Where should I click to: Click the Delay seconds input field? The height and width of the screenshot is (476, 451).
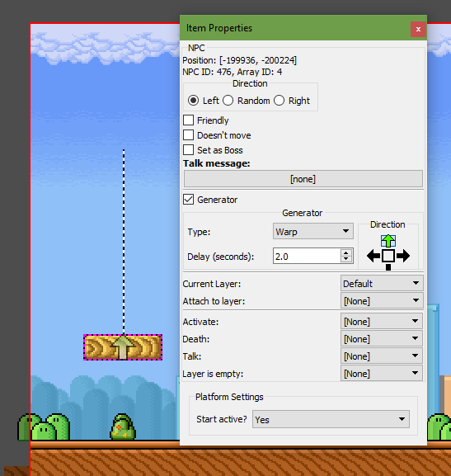[307, 257]
